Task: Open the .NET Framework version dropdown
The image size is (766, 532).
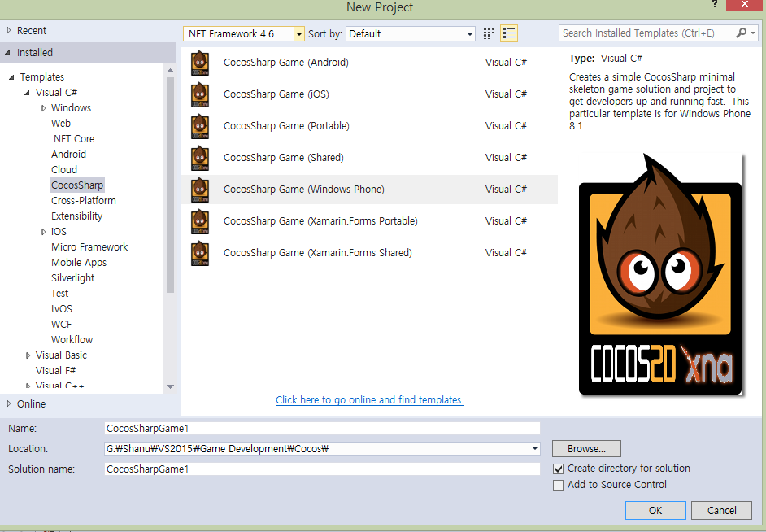Action: (x=298, y=33)
